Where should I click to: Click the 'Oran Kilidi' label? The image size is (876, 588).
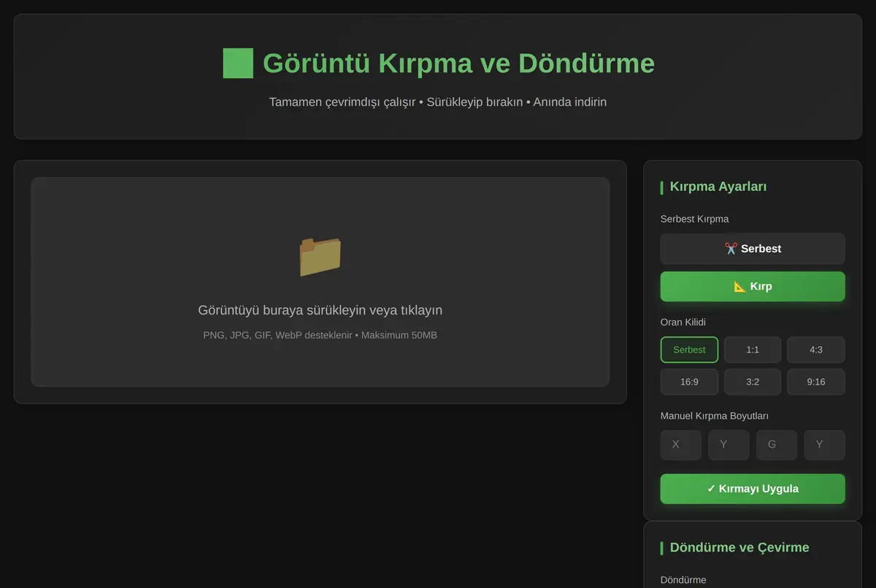coord(683,322)
